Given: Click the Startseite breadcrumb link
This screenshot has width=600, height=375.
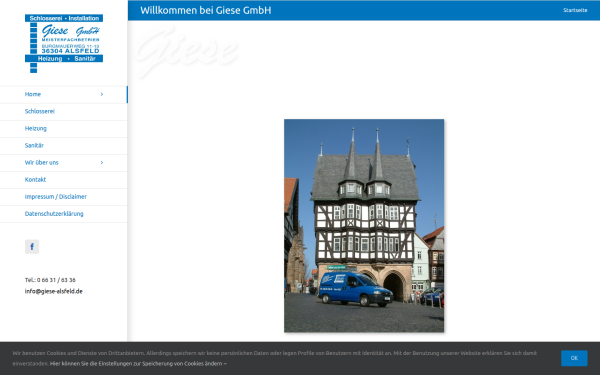Looking at the screenshot, I should (x=575, y=10).
